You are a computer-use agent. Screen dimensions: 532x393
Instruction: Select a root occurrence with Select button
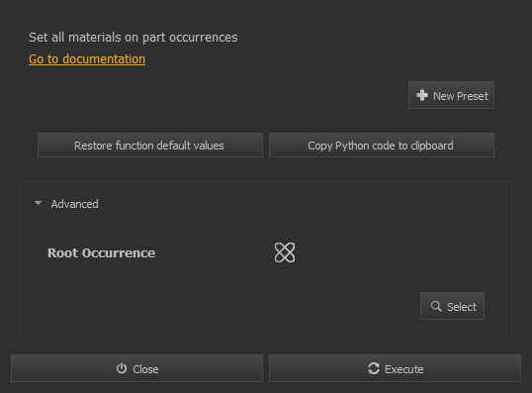452,306
